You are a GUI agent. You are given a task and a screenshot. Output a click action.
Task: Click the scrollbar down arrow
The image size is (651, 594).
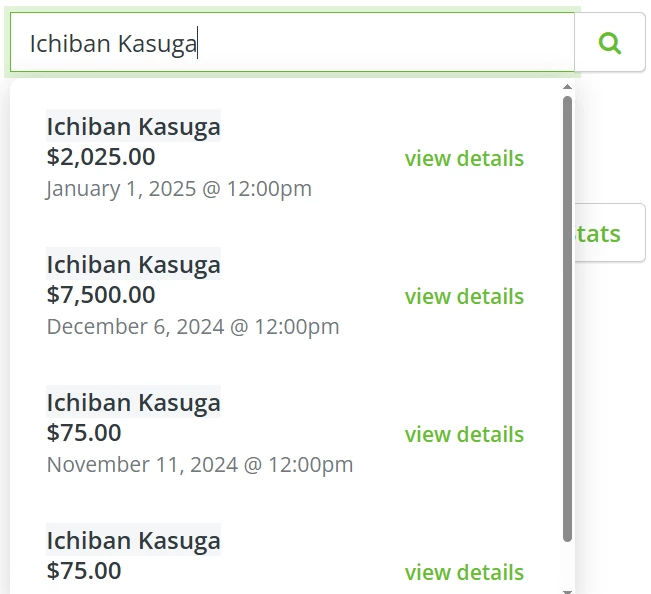click(x=567, y=589)
